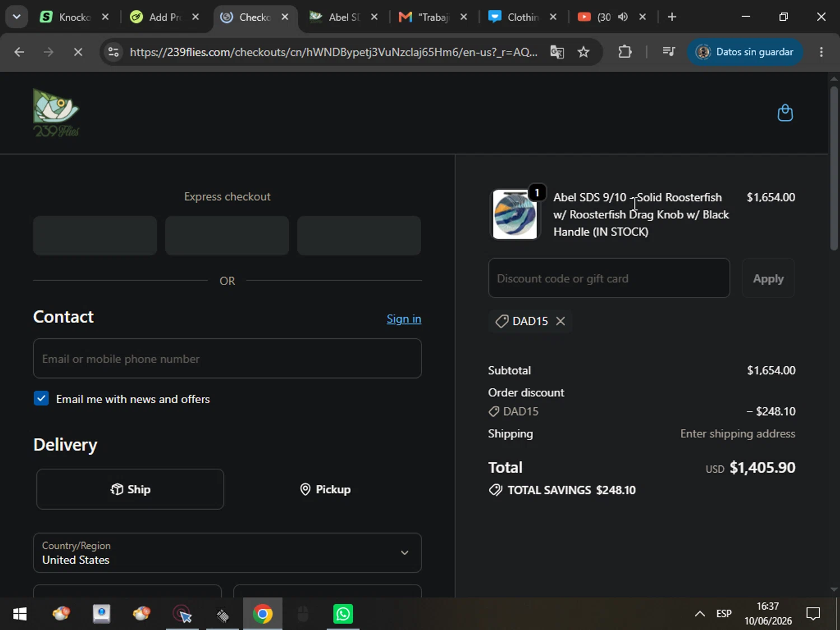Click the Abel SDS reel product thumbnail
This screenshot has width=840, height=630.
(515, 214)
